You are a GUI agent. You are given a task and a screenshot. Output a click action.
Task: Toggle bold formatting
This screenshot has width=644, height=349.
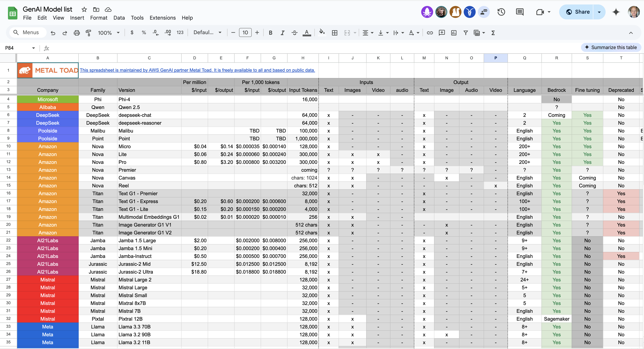(271, 32)
